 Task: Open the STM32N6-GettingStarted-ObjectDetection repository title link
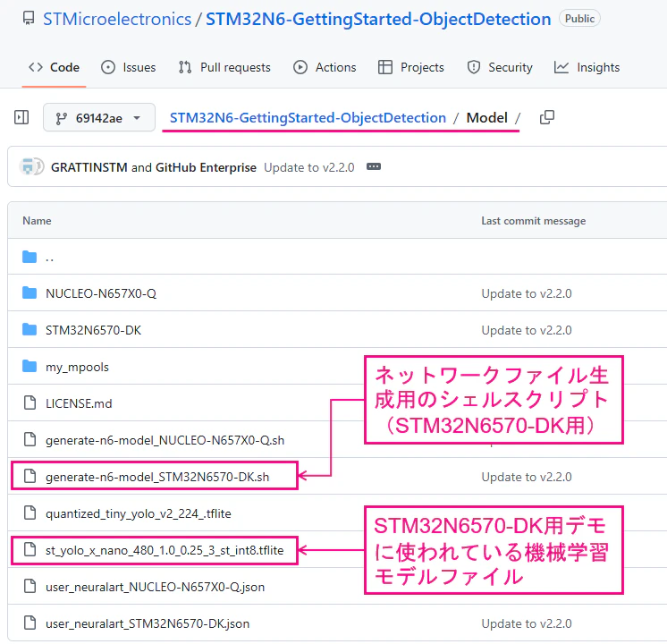coord(378,19)
